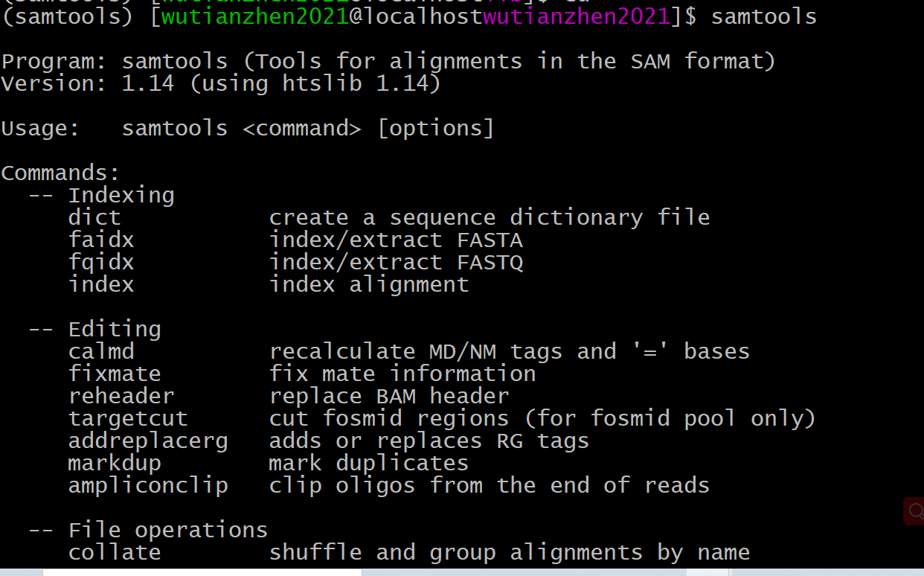Click the 'ampliconclip' command name
Screen dimensions: 924x576
coord(148,485)
